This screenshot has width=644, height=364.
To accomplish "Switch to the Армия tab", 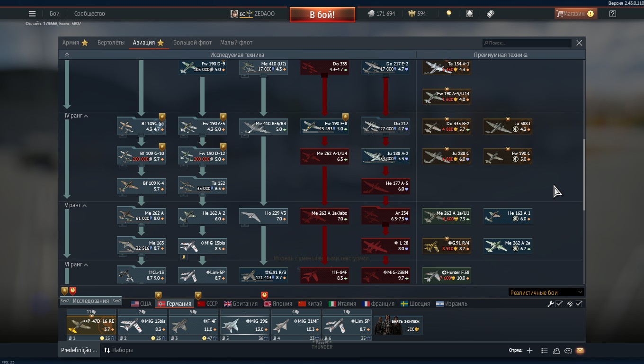I will tap(75, 43).
